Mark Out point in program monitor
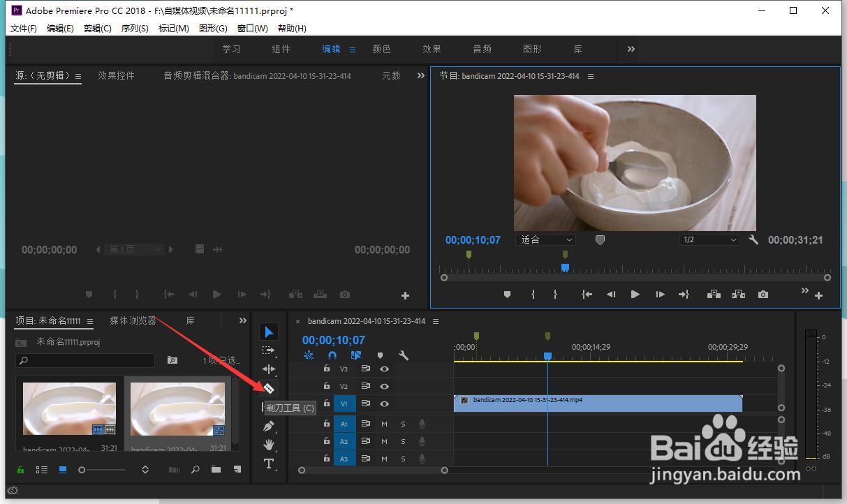847x504 pixels. (x=555, y=295)
